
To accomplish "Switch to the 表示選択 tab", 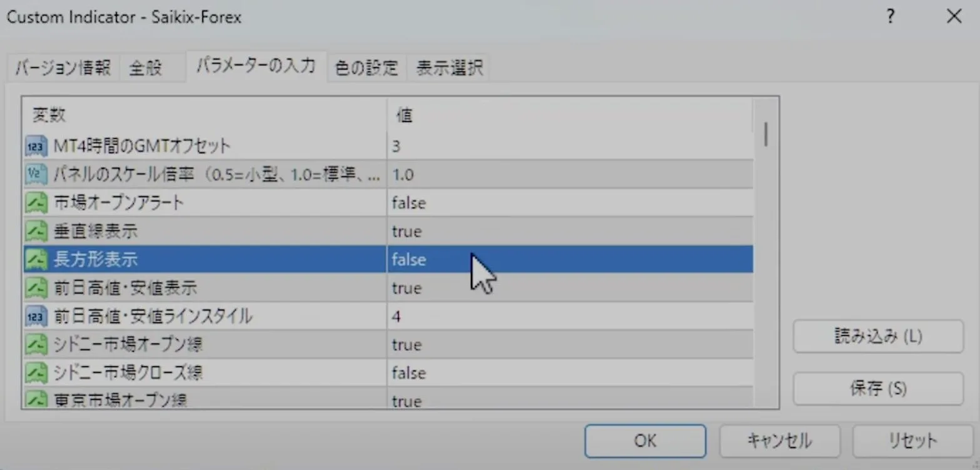I will [x=449, y=68].
